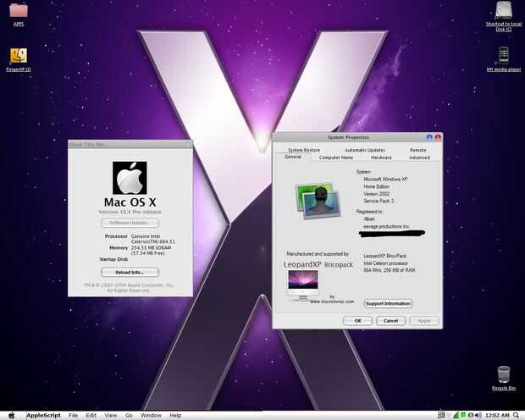This screenshot has height=420, width=525.
Task: Click the gray round tray icon beside speaker
Action: click(x=471, y=415)
